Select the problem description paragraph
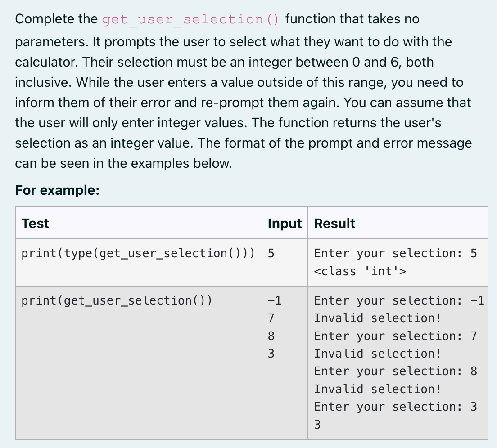 [243, 90]
